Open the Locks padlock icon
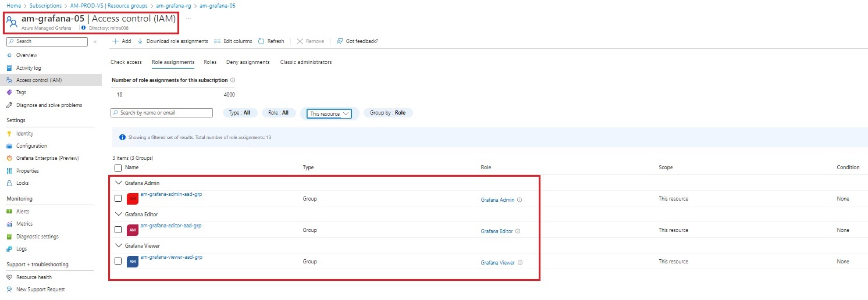868x300 pixels. tap(9, 183)
